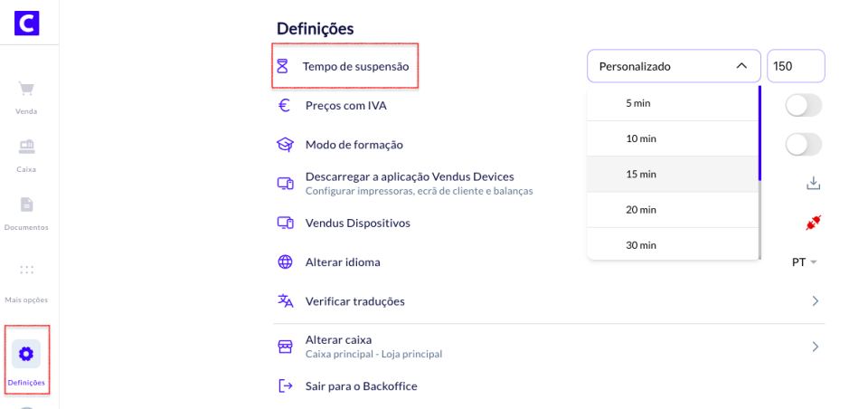Open the Caixa register icon
The image size is (868, 409).
26,147
